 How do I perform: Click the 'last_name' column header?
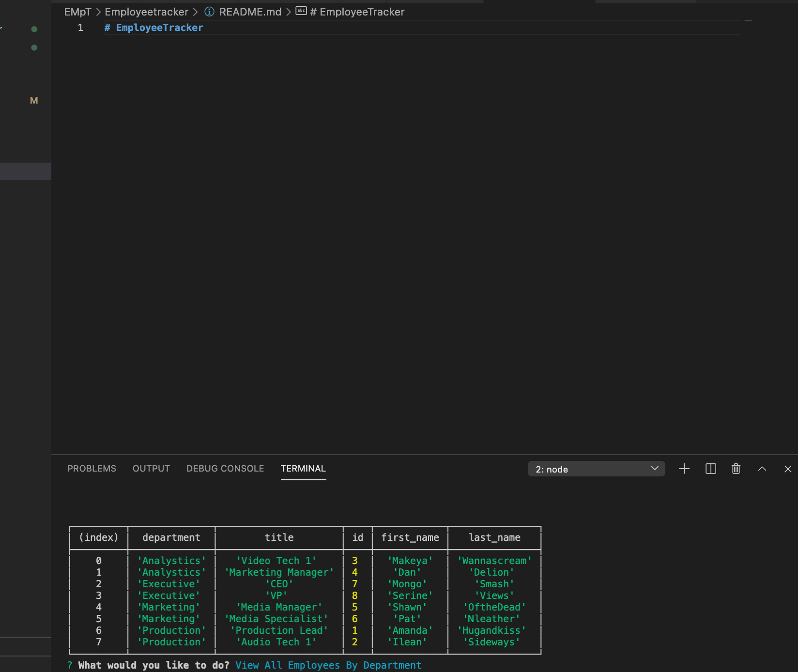[x=494, y=537]
